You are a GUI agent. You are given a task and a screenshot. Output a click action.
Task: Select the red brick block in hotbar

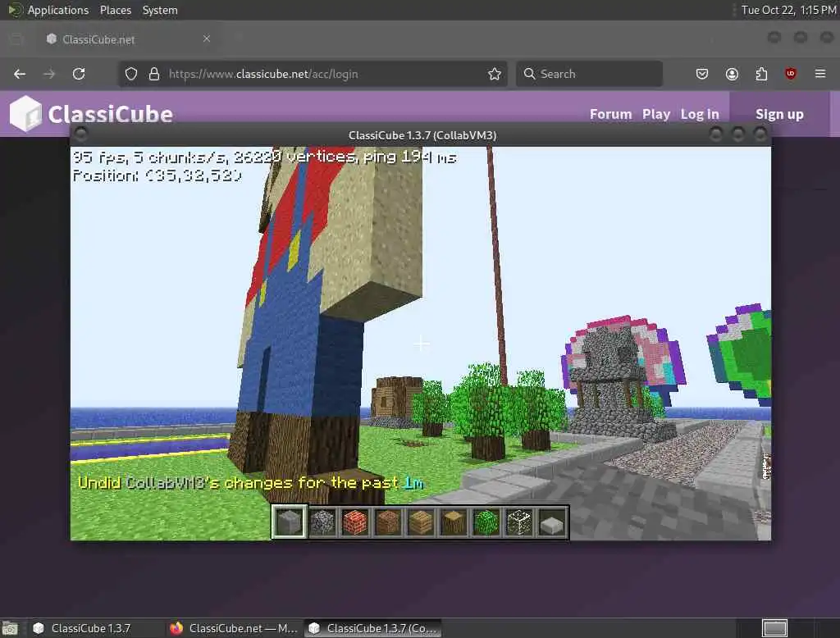coord(355,522)
